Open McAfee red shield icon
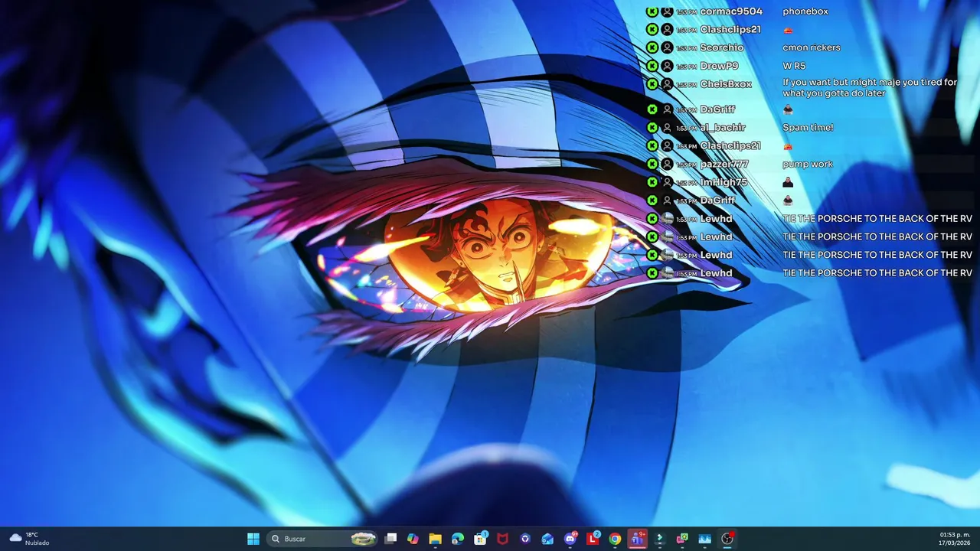 click(x=502, y=539)
